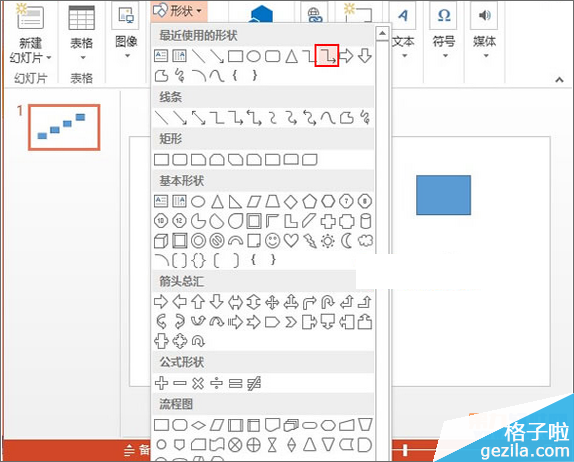Image resolution: width=574 pixels, height=462 pixels.
Task: Select the double-arrow line in the Lines section
Action: pyautogui.click(x=198, y=118)
